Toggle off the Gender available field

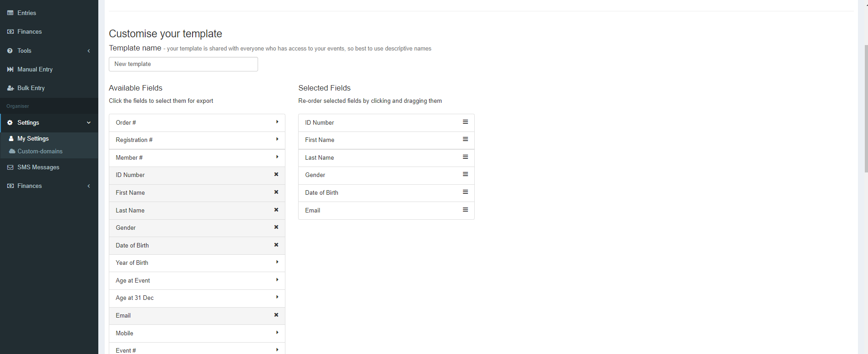pos(197,228)
